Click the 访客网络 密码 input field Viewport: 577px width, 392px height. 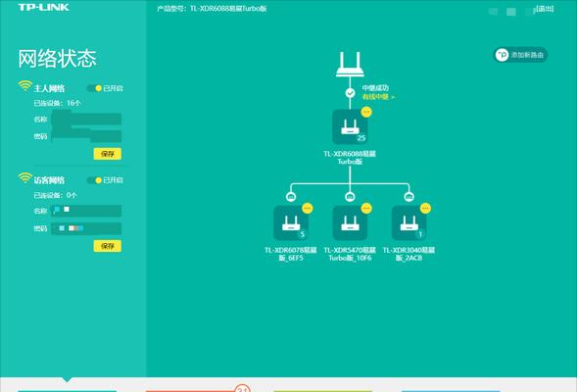pyautogui.click(x=86, y=228)
